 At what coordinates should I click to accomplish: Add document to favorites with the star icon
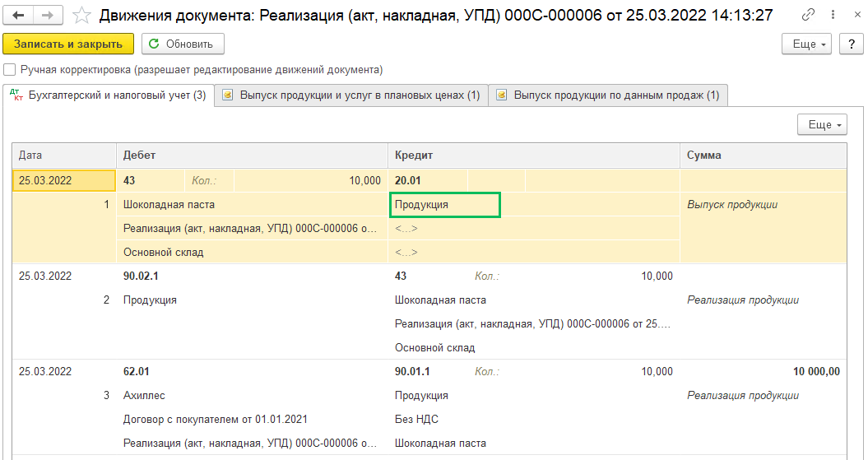[x=82, y=16]
